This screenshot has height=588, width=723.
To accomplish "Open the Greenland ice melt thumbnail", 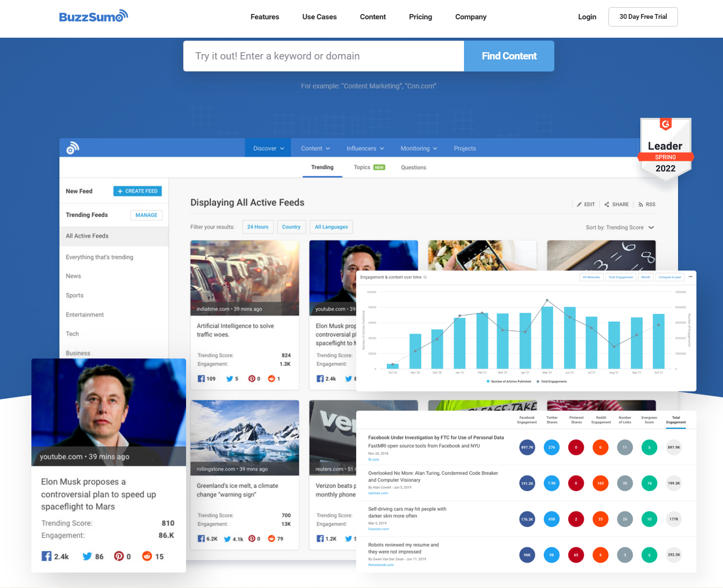I will (245, 438).
